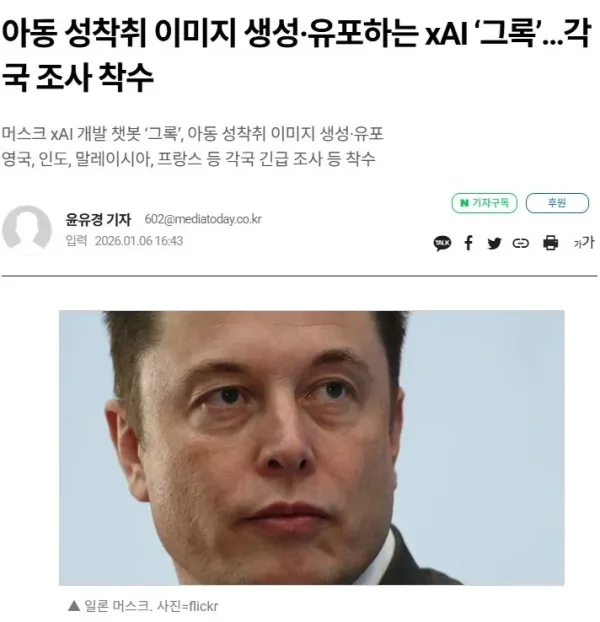Click the triangle marker before the caption
Viewport: 600px width, 622px height.
coord(74,606)
